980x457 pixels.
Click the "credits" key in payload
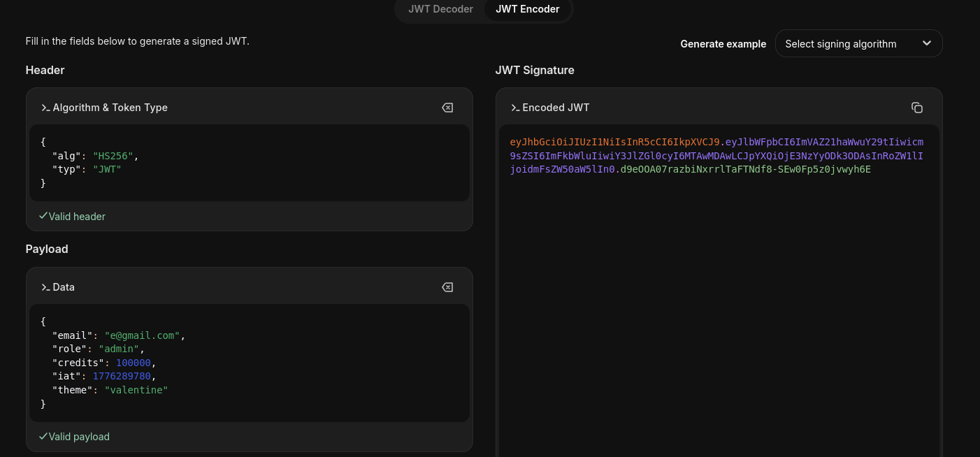[x=78, y=363]
